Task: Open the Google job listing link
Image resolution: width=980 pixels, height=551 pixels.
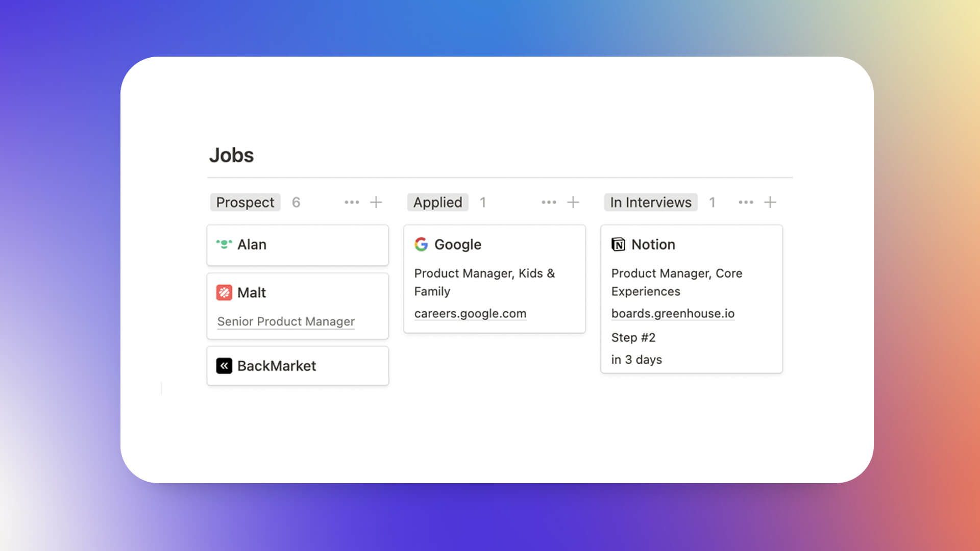Action: point(470,313)
